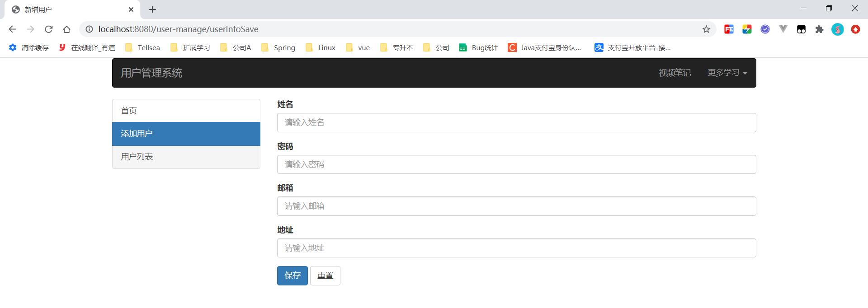Open the 扩展学习 bookmark folder
The width and height of the screenshot is (868, 308).
[190, 47]
